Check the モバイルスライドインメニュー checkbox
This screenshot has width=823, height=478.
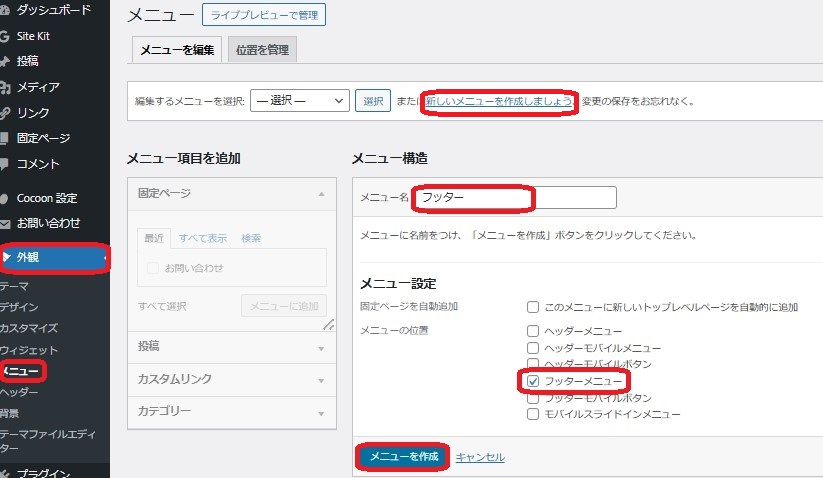click(x=533, y=414)
